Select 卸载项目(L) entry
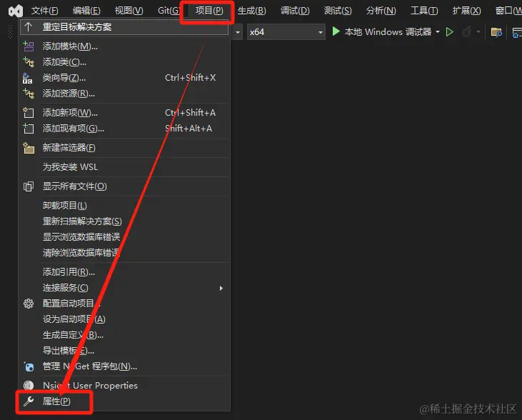The width and height of the screenshot is (522, 420). point(124,206)
